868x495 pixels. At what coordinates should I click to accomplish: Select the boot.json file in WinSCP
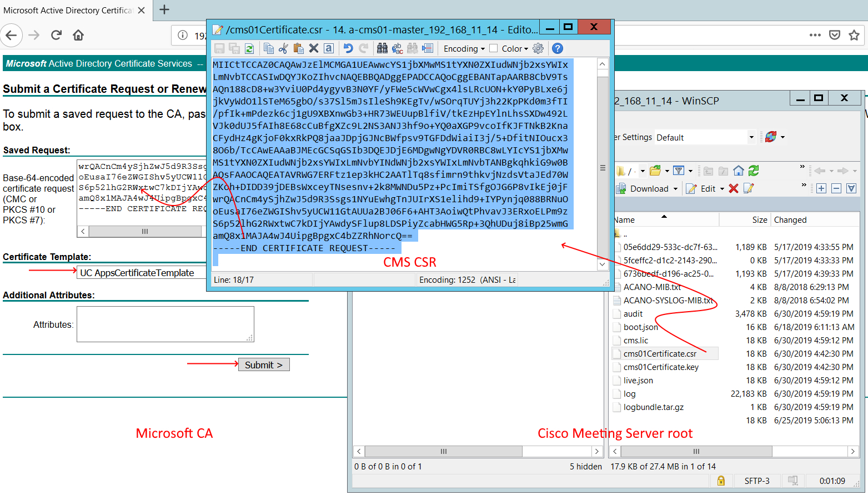click(641, 327)
